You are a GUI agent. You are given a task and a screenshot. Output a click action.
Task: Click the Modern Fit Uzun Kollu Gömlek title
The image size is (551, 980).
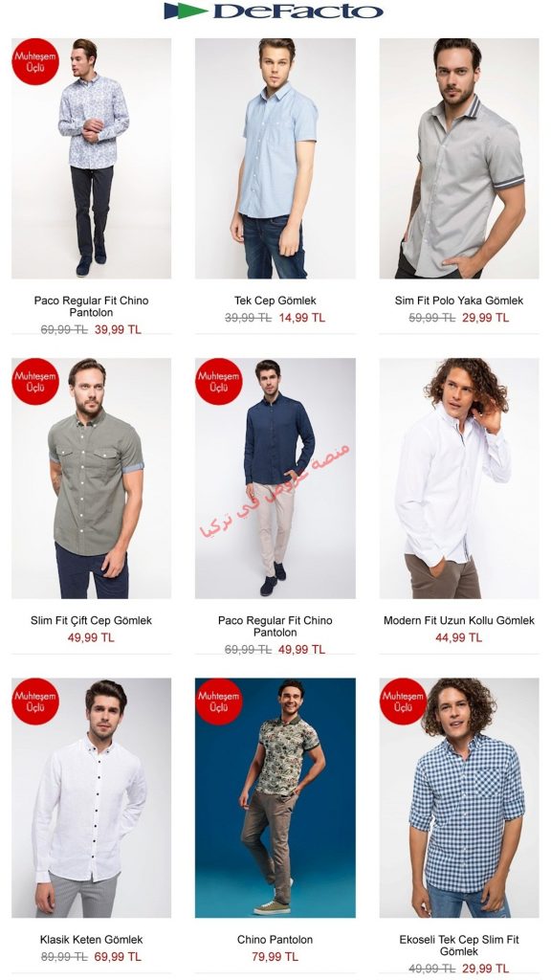(459, 620)
